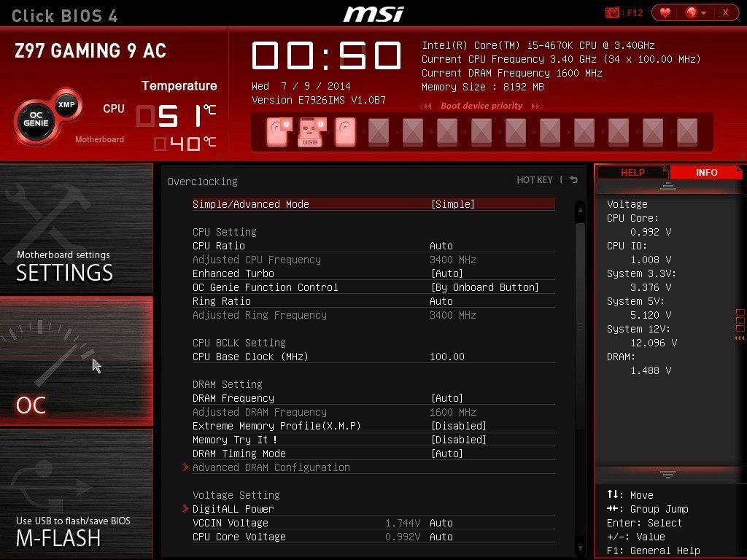Switch to the HELP tab
This screenshot has width=747, height=560.
point(632,172)
